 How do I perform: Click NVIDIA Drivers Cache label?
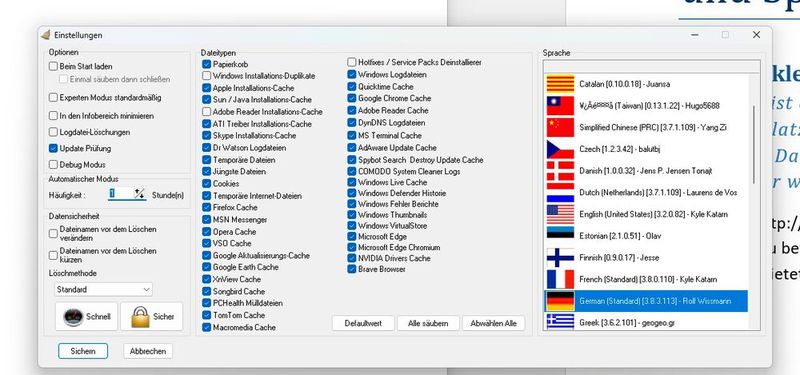point(394,258)
